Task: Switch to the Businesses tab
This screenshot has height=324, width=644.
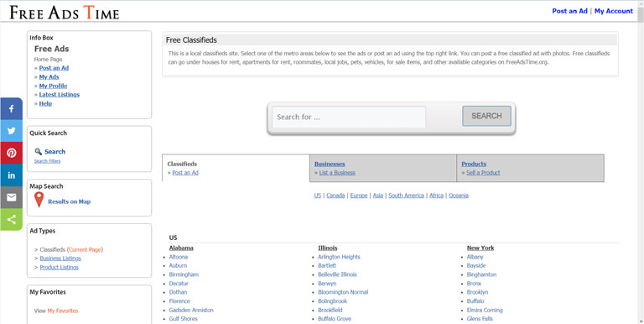Action: pos(330,164)
